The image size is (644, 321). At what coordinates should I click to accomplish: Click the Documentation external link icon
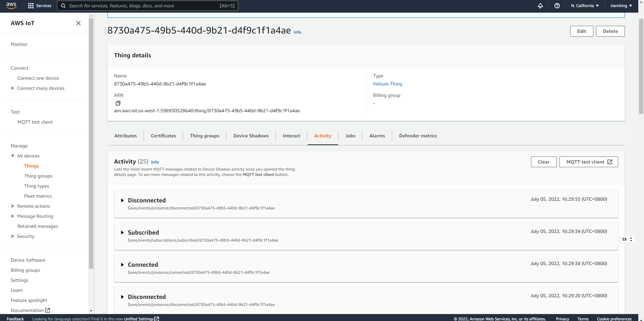(48, 310)
